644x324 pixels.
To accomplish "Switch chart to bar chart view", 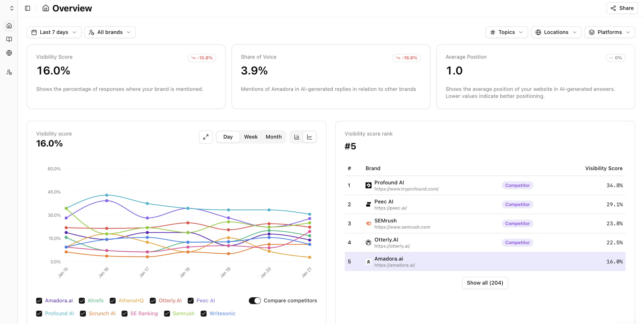I will (x=297, y=137).
